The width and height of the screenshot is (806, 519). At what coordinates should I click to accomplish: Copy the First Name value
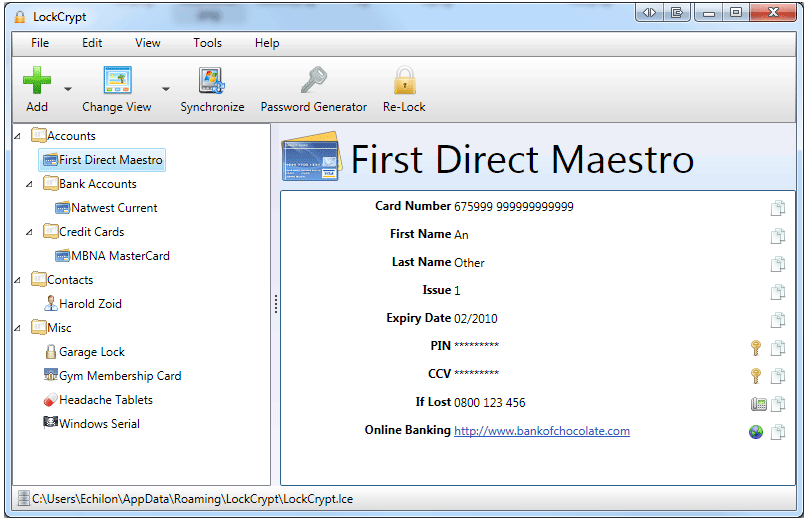tap(778, 236)
